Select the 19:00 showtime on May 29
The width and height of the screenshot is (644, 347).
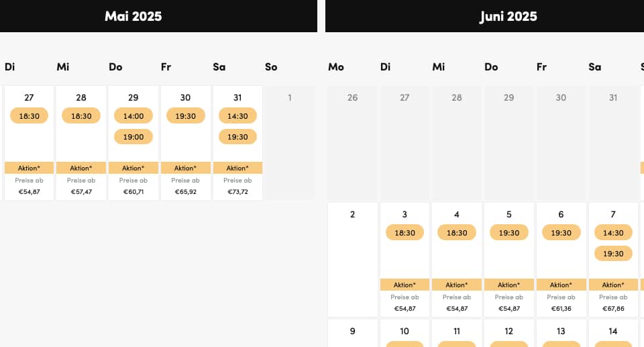pyautogui.click(x=133, y=136)
